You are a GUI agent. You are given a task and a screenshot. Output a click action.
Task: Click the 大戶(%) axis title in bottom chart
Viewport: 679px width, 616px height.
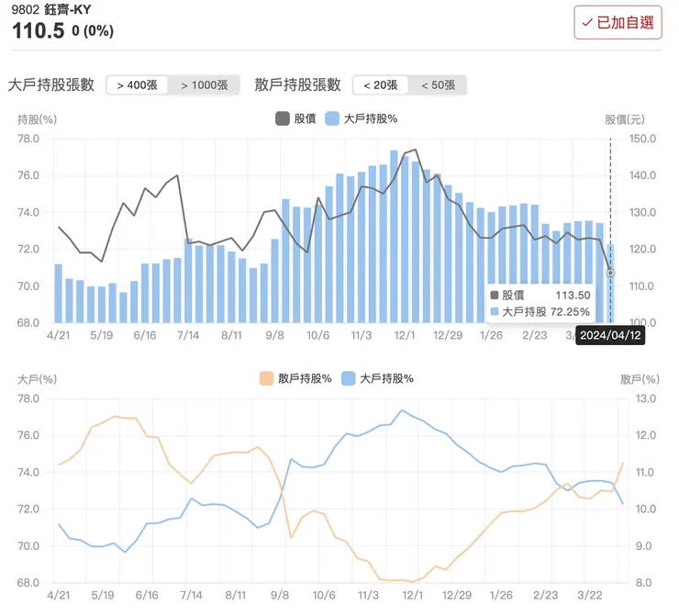point(38,379)
